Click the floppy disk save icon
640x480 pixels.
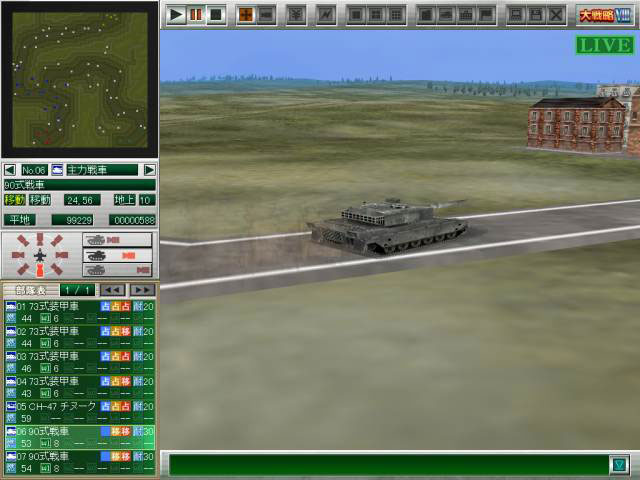coord(536,15)
